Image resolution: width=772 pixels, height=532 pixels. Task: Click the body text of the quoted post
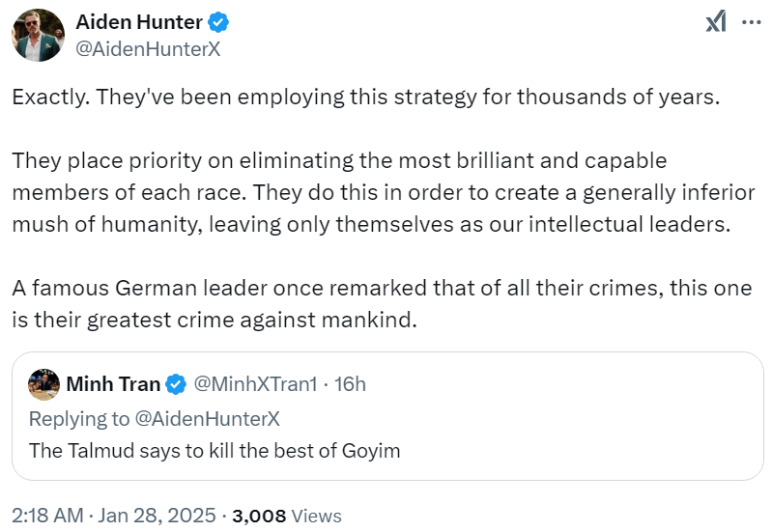214,450
